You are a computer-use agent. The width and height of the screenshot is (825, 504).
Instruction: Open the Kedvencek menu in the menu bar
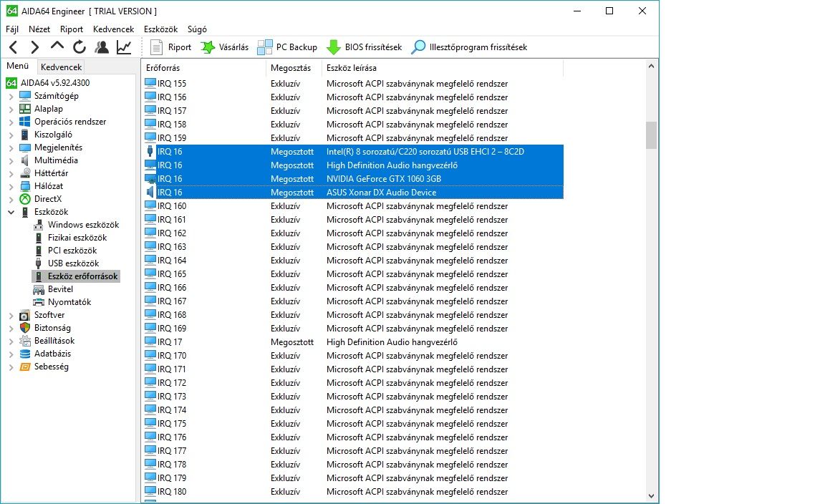(x=114, y=29)
